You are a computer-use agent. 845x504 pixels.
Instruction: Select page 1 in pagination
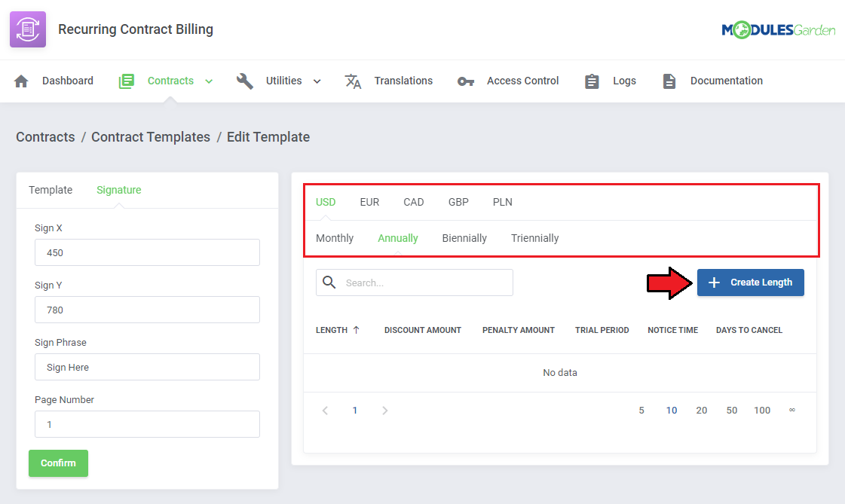tap(354, 411)
